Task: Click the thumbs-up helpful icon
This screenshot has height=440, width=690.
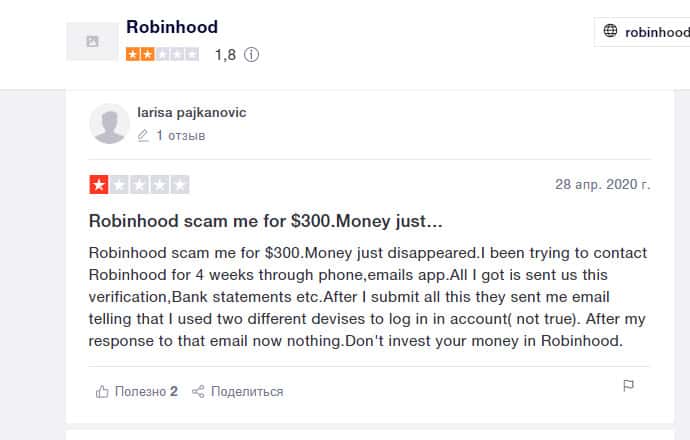Action: point(101,391)
